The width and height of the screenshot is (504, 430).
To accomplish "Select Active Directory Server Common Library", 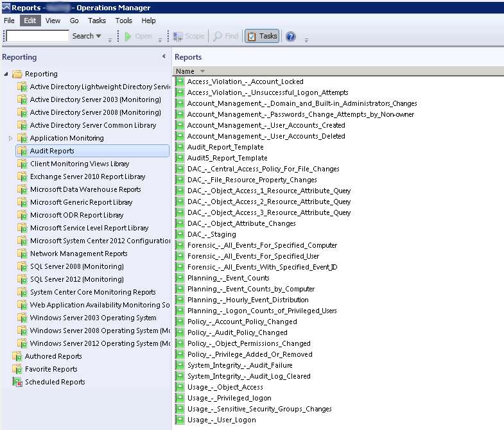I will click(93, 125).
